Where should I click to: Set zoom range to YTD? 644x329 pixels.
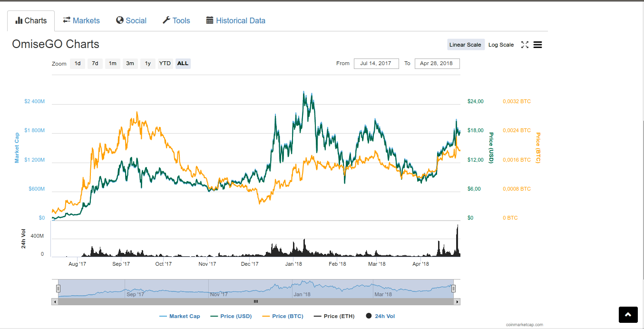click(x=165, y=63)
